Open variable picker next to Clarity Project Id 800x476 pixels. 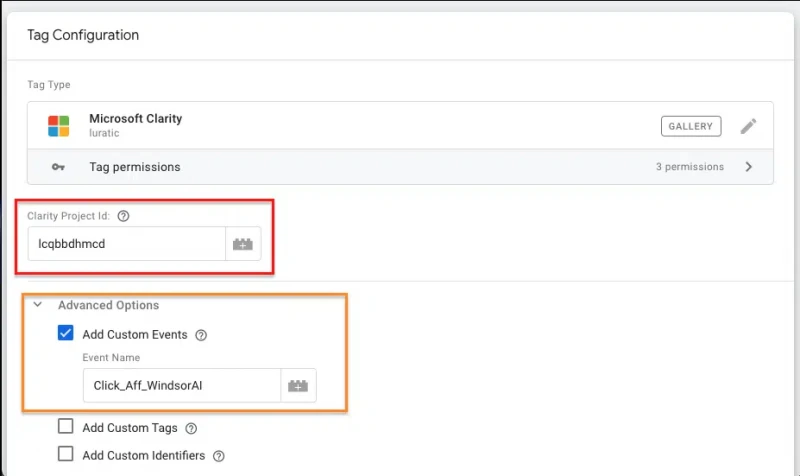(x=243, y=244)
